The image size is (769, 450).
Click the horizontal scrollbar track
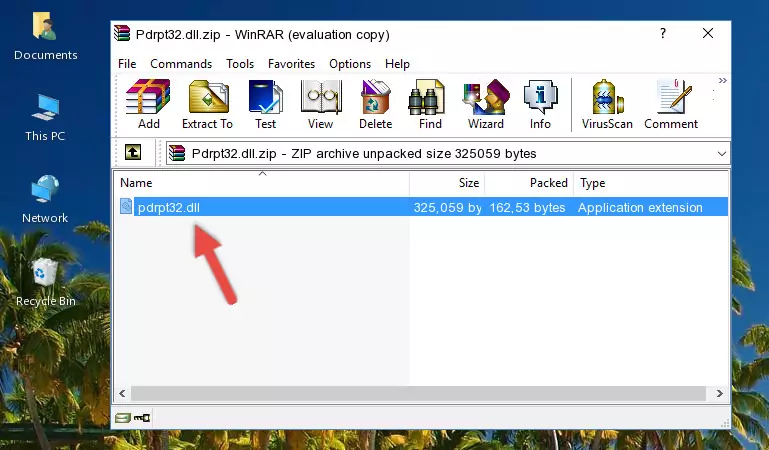click(418, 393)
